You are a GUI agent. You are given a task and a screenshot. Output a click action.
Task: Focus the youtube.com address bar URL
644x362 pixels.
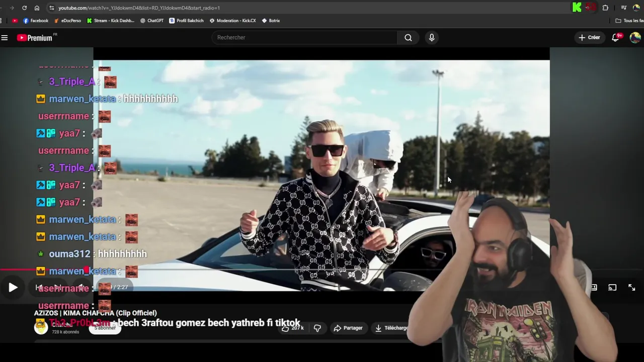click(139, 8)
